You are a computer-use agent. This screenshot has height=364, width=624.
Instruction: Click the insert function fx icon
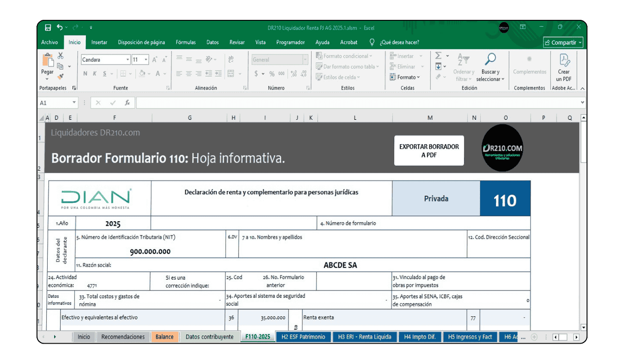coord(127,103)
